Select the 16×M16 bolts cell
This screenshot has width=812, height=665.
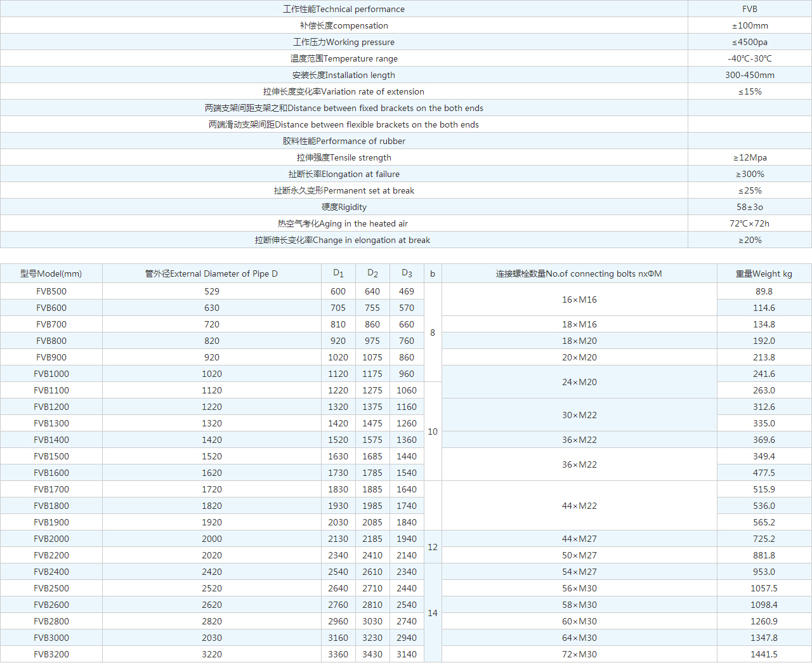click(579, 300)
